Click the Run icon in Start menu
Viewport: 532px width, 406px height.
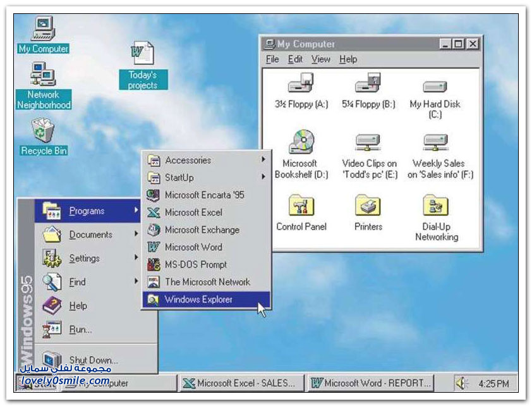52,329
